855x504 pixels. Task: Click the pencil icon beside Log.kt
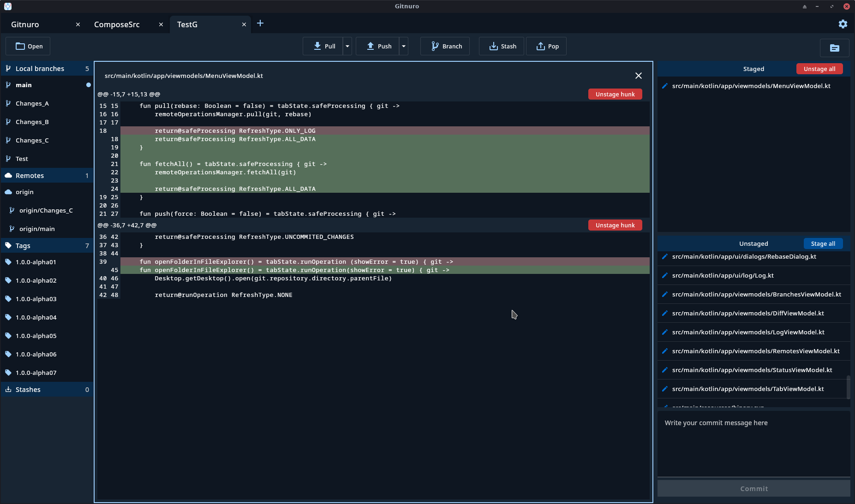[x=665, y=275]
